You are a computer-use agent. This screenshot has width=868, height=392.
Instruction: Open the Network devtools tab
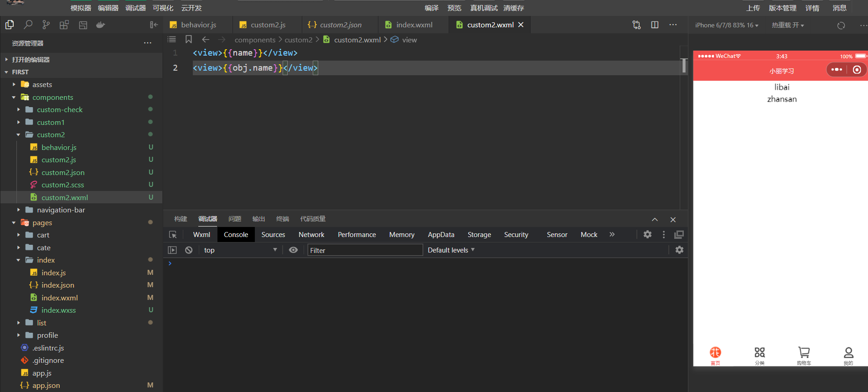311,234
